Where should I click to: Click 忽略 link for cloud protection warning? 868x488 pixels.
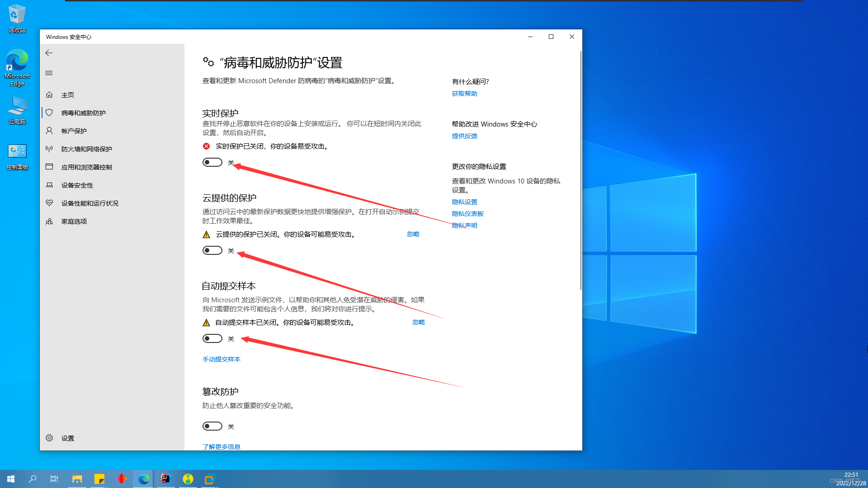[413, 234]
